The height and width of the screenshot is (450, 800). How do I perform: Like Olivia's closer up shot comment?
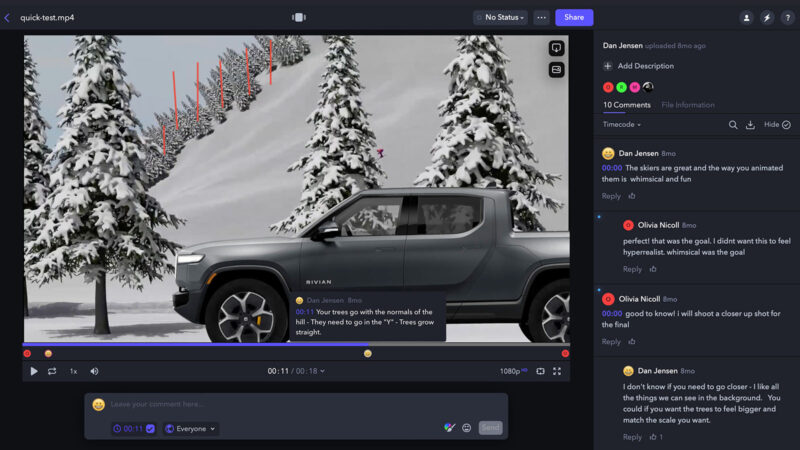click(632, 341)
